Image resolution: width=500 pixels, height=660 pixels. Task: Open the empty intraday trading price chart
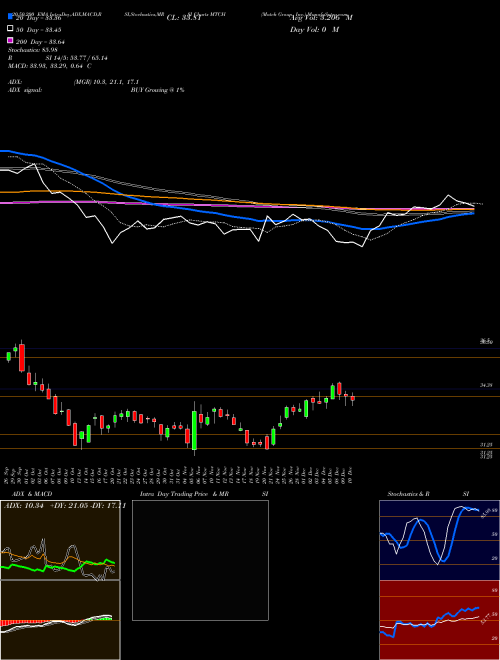[200, 560]
